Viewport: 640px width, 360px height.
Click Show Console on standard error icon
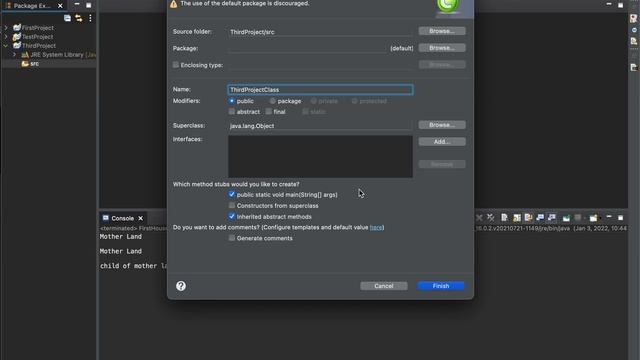[x=552, y=218]
